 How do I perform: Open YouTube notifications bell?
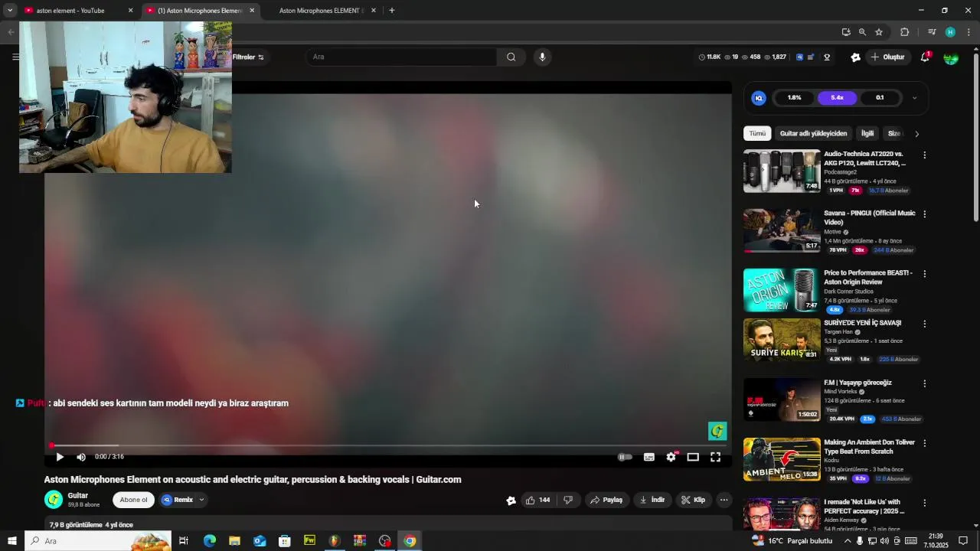coord(925,57)
